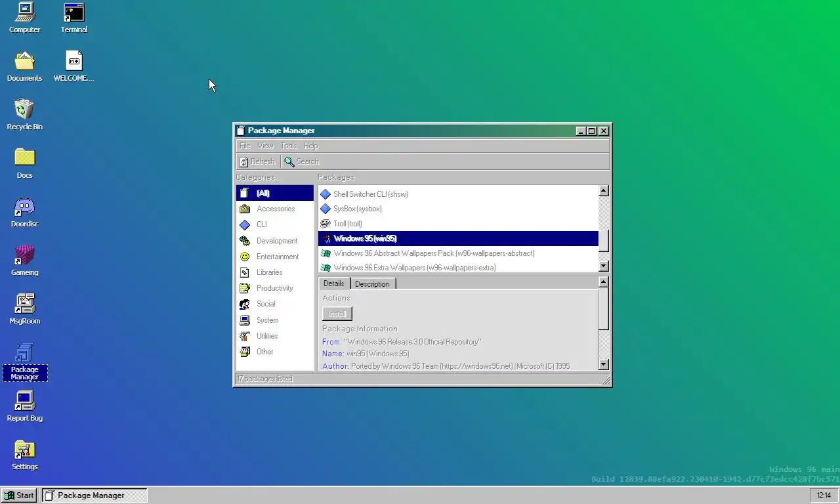Minimize the Package Manager window
The width and height of the screenshot is (840, 504).
581,131
